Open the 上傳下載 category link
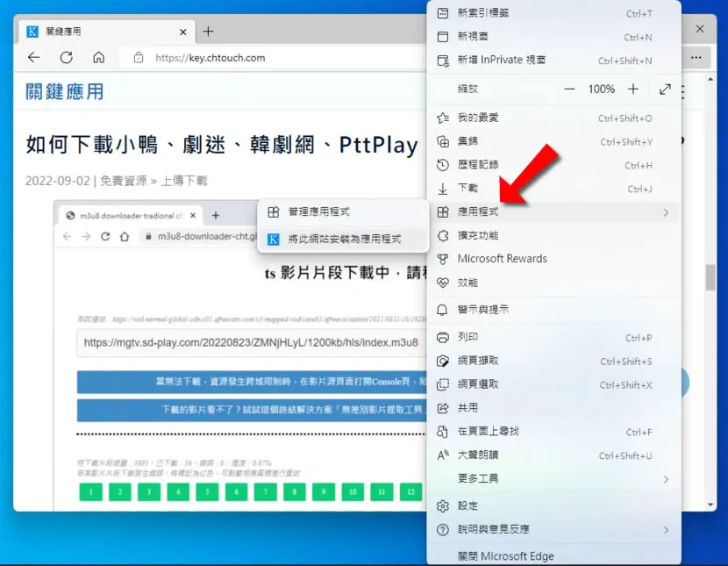 click(x=184, y=181)
